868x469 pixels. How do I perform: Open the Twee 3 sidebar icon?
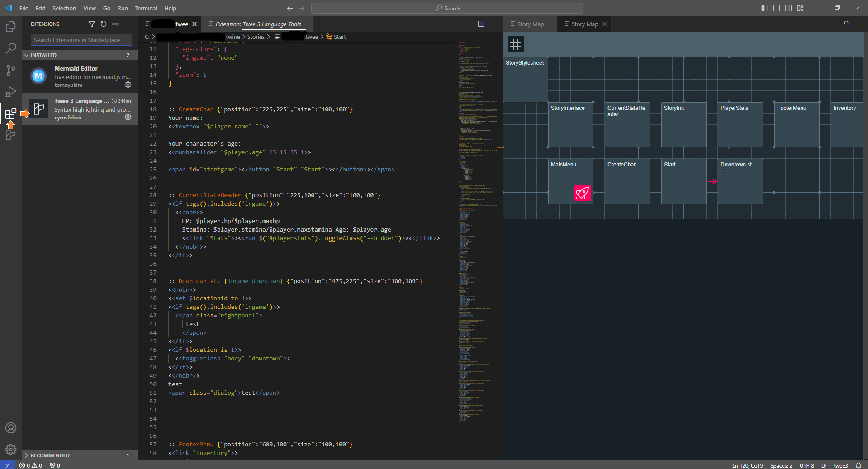pos(11,135)
